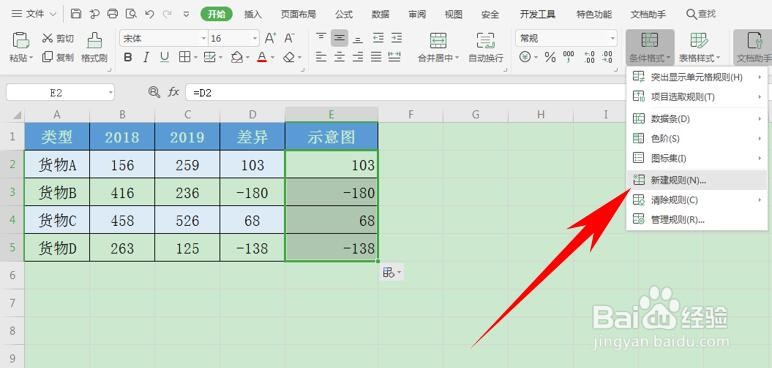This screenshot has width=772, height=368.
Task: Toggle underline formatting
Action: coord(164,58)
